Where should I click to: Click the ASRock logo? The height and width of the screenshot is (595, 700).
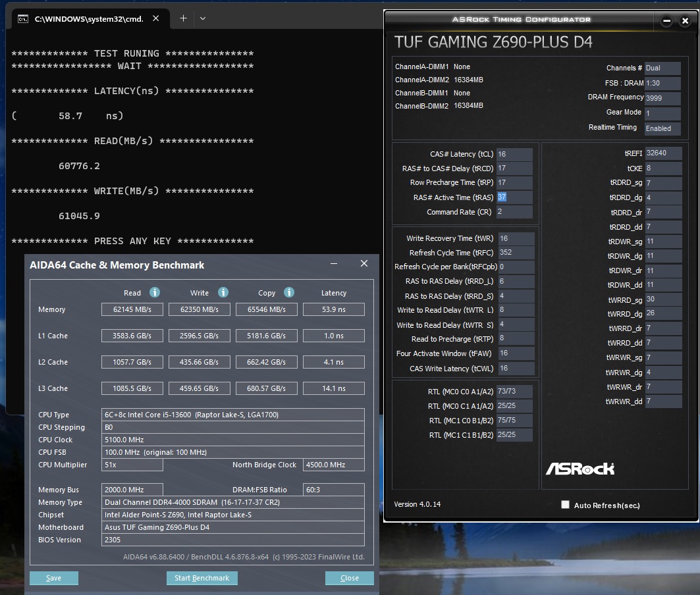pyautogui.click(x=580, y=469)
